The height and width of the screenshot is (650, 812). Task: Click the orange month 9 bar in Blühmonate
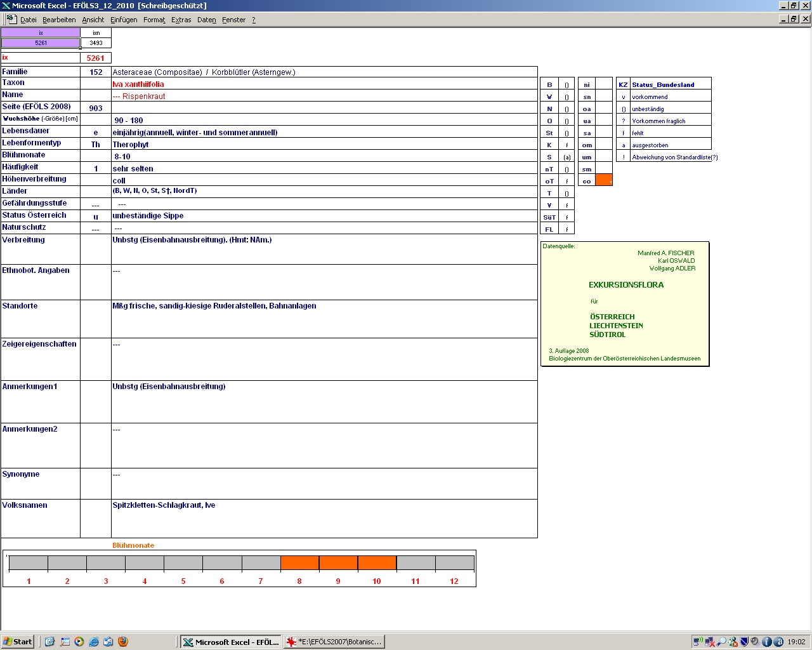click(338, 563)
